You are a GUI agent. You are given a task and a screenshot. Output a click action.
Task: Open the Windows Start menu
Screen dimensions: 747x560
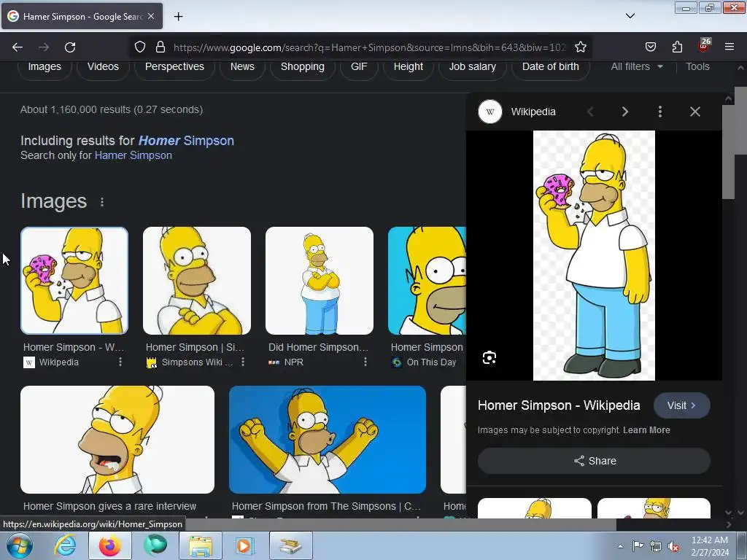(20, 545)
